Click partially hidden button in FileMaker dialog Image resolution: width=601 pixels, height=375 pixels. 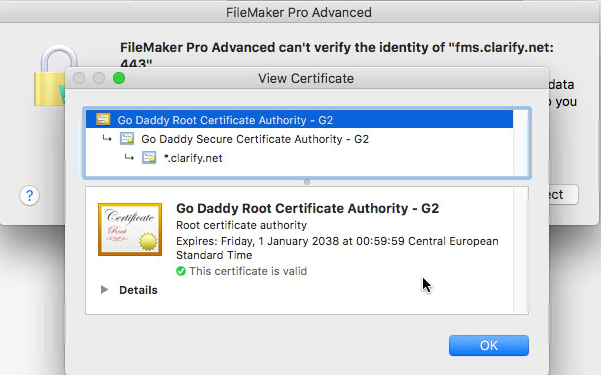pos(562,195)
